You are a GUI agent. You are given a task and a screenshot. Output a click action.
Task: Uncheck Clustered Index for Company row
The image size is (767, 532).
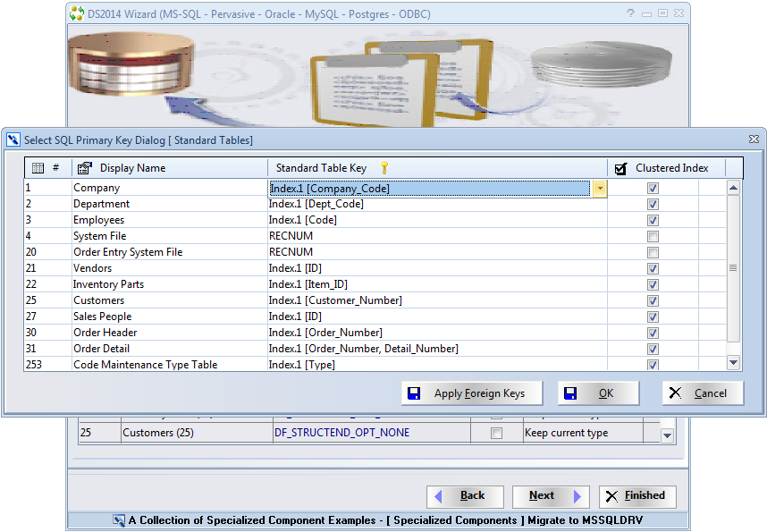click(653, 189)
